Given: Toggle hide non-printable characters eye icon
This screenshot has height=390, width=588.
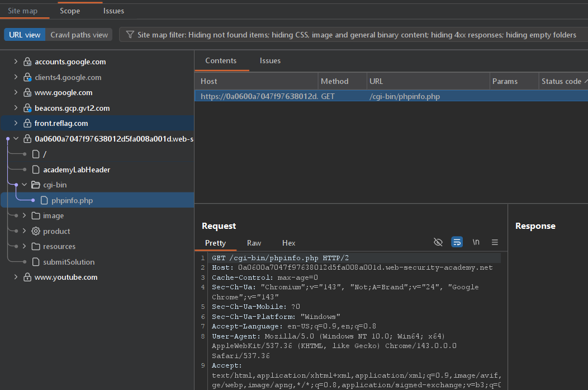Looking at the screenshot, I should pos(438,242).
